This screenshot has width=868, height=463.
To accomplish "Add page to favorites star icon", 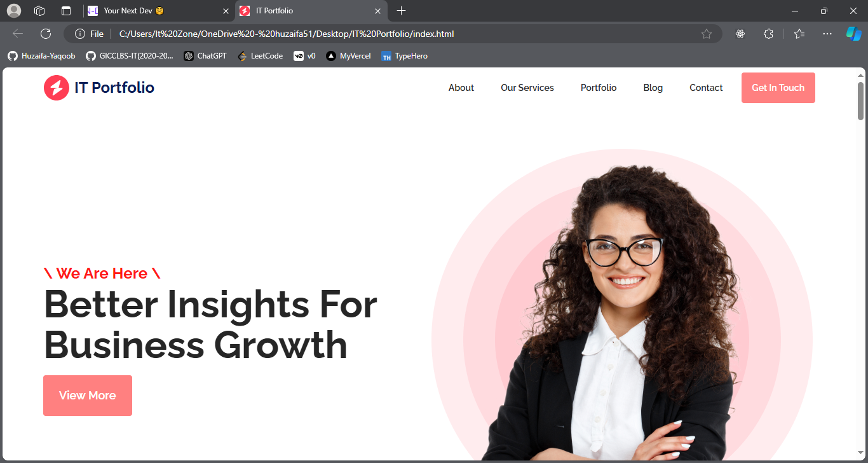I will (x=707, y=34).
